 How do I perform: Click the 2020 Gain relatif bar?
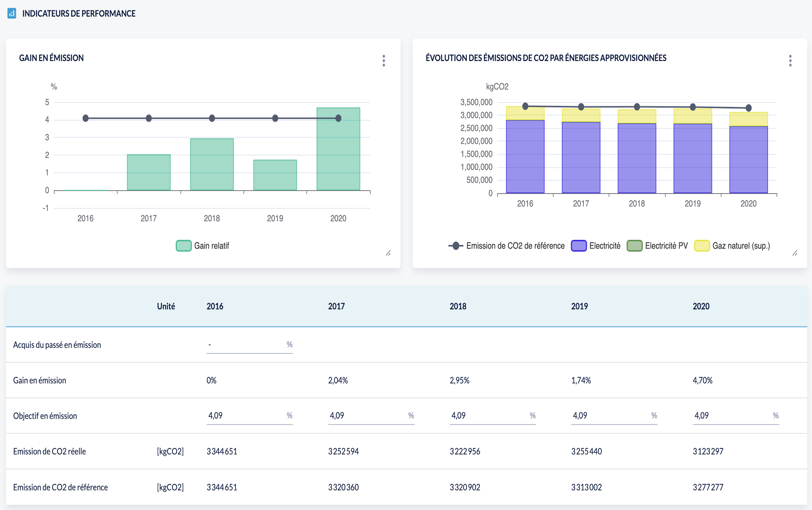[x=339, y=149]
